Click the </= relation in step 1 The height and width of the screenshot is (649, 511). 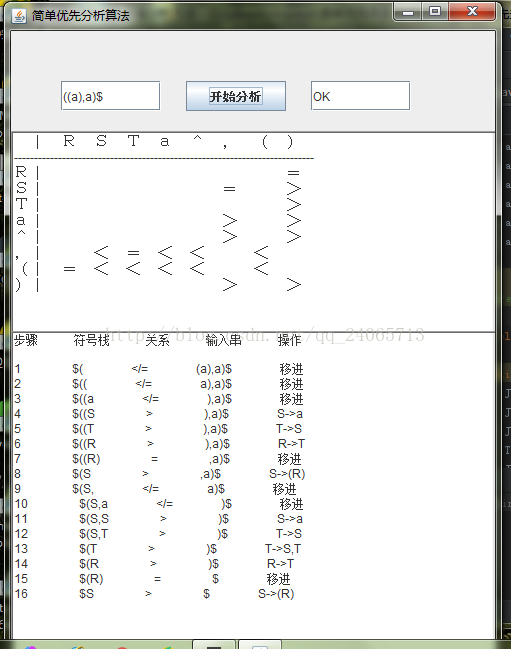point(139,369)
